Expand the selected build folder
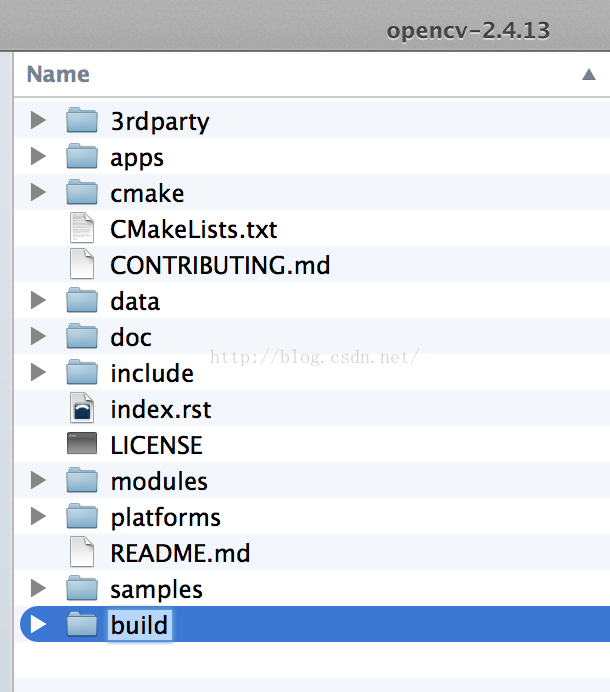 pyautogui.click(x=38, y=624)
